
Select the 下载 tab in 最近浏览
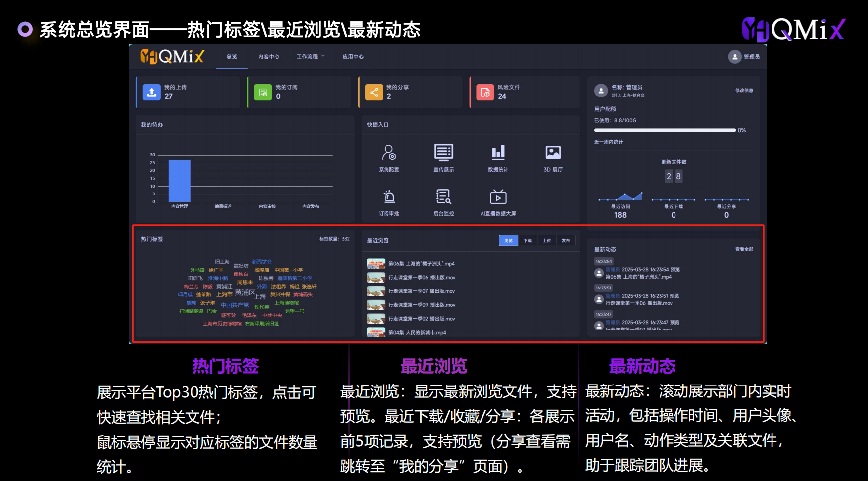pos(528,241)
